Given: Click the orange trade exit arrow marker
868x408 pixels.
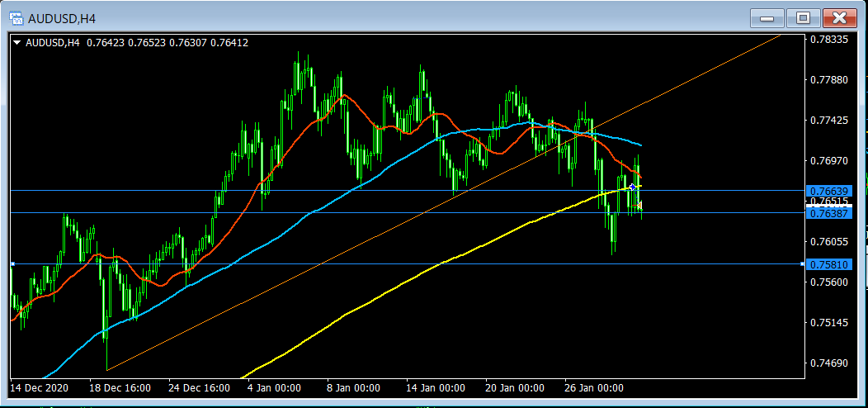Looking at the screenshot, I should (639, 206).
